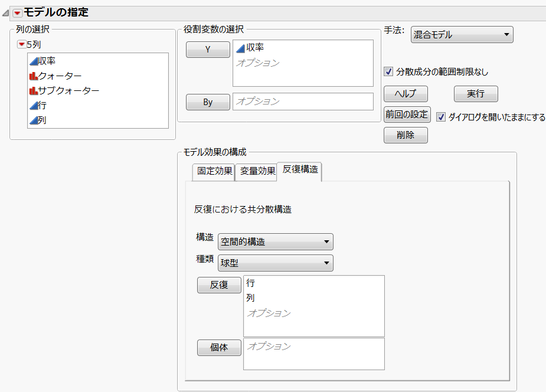Switch to the 固定効果 tab
This screenshot has width=546, height=392.
214,172
